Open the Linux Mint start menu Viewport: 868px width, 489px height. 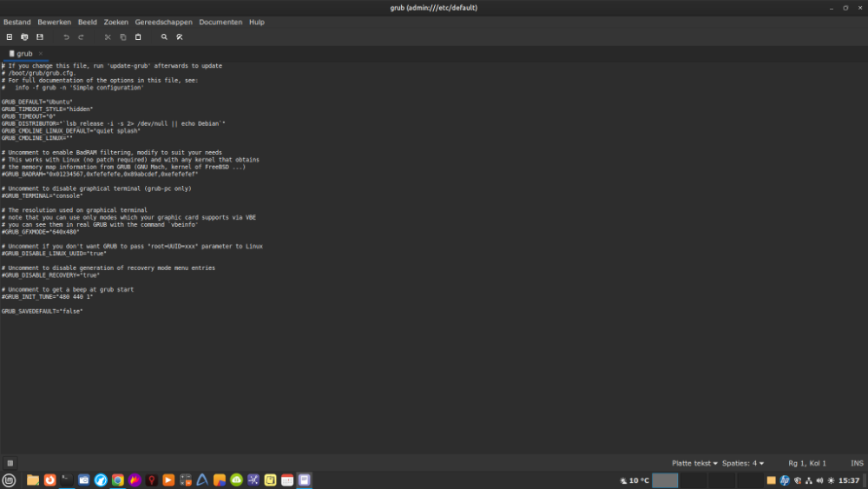click(x=10, y=480)
